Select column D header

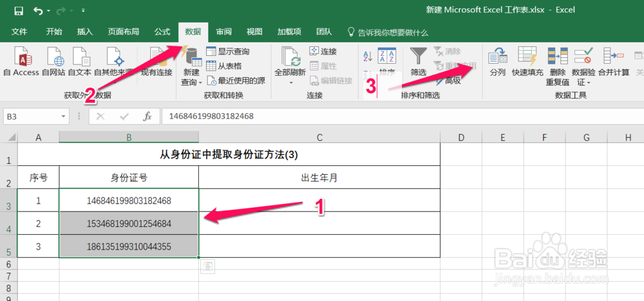pyautogui.click(x=461, y=138)
